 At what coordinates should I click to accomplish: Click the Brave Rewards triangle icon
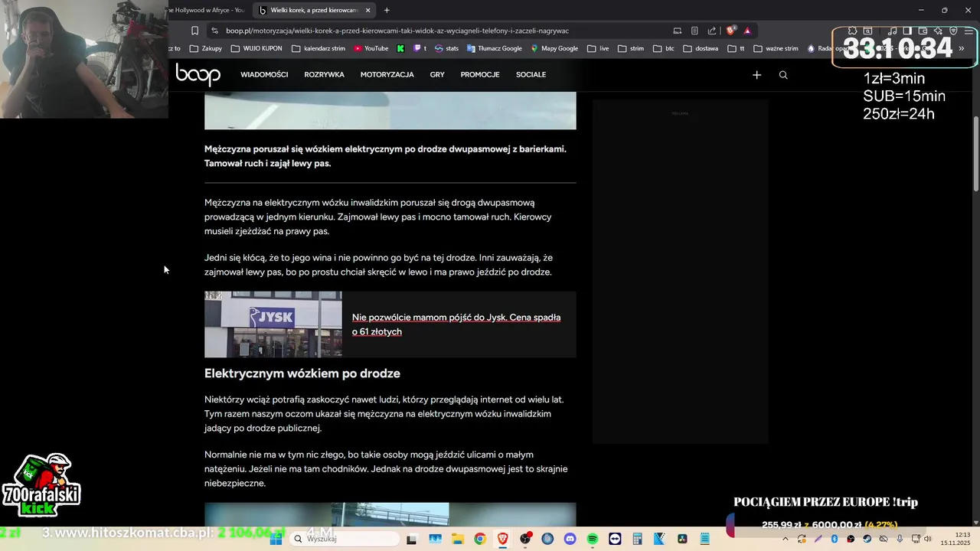(x=747, y=31)
